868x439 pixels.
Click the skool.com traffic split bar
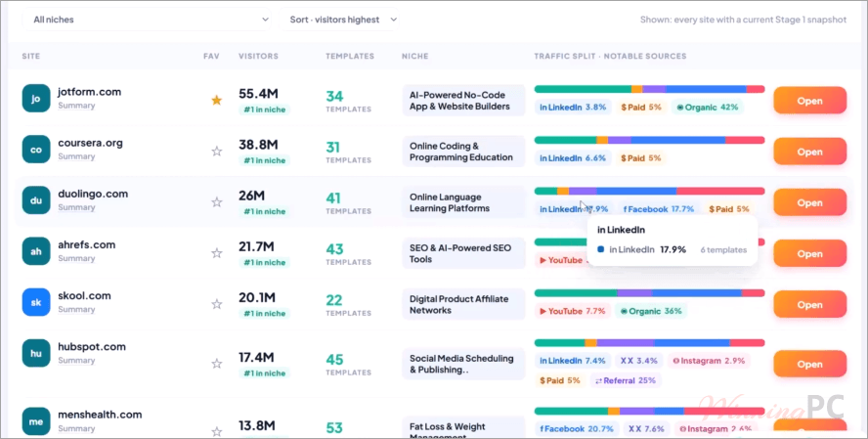tap(649, 293)
